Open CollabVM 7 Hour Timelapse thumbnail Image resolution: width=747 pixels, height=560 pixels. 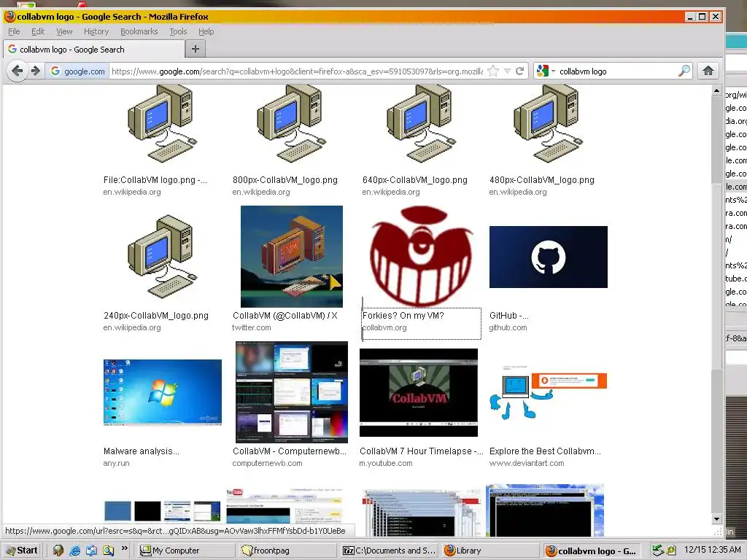(x=418, y=392)
